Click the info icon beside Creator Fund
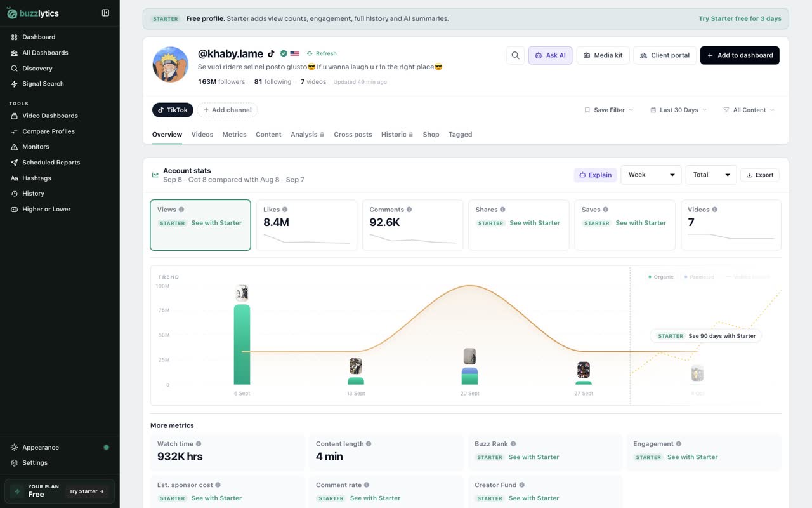The height and width of the screenshot is (508, 812). pos(521,485)
